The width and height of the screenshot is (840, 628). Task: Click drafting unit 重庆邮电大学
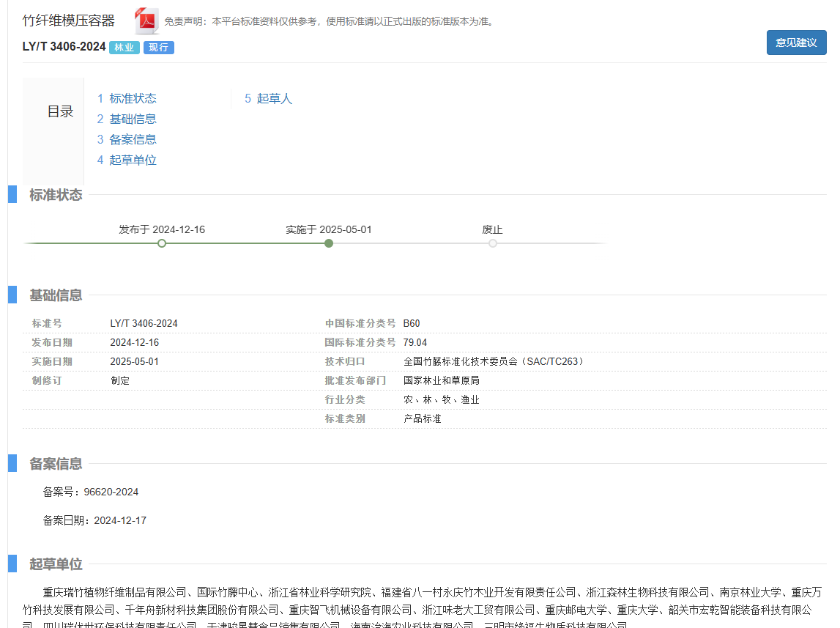coord(576,610)
